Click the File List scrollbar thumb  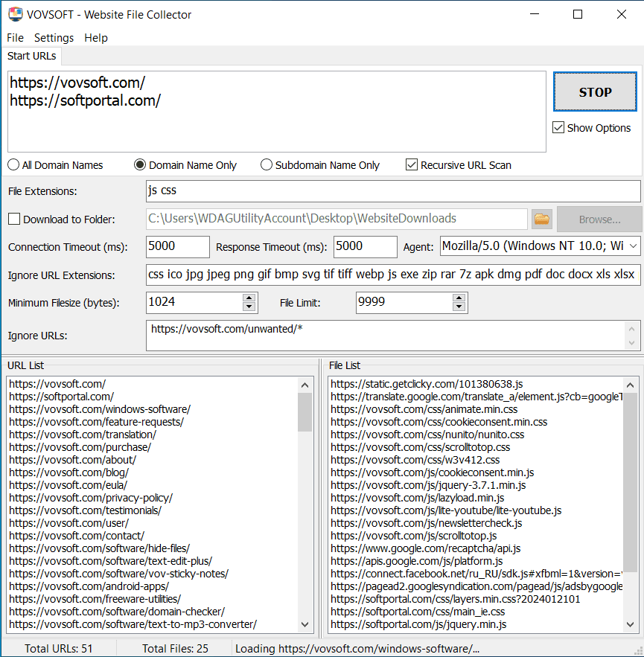[630, 482]
